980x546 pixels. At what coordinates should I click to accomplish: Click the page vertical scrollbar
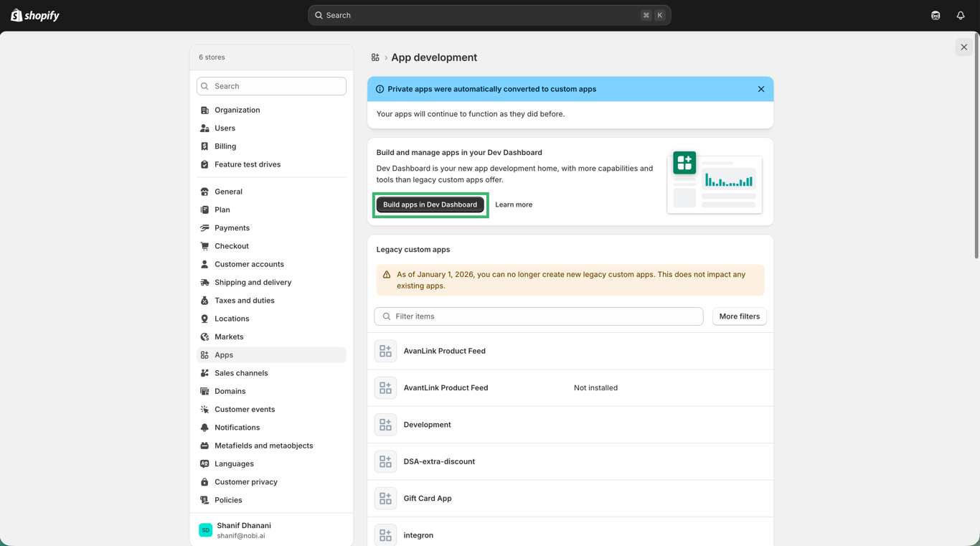tap(976, 146)
